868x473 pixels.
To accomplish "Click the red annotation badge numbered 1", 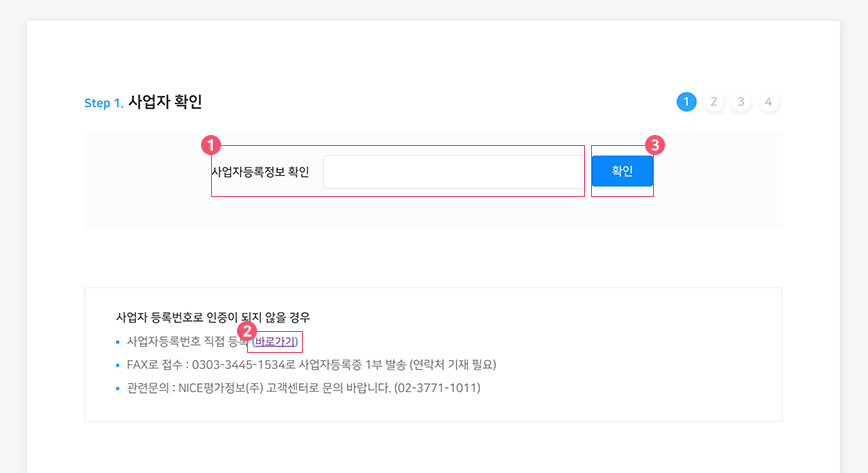I will pos(211,146).
